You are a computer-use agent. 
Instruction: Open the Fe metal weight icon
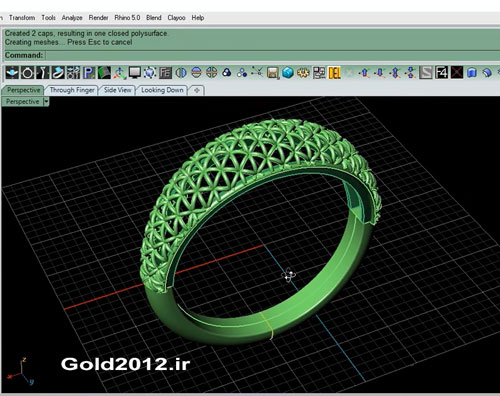(165, 73)
